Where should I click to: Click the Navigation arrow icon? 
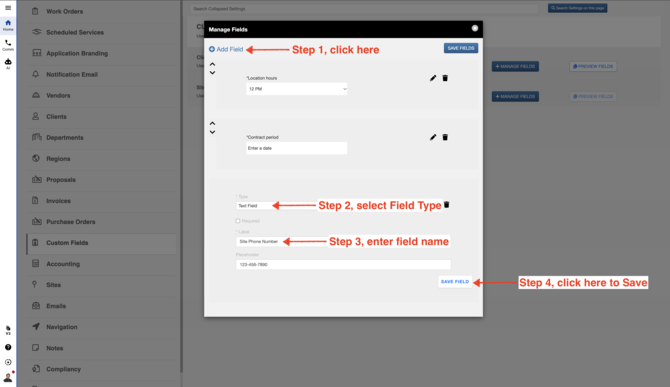point(36,326)
